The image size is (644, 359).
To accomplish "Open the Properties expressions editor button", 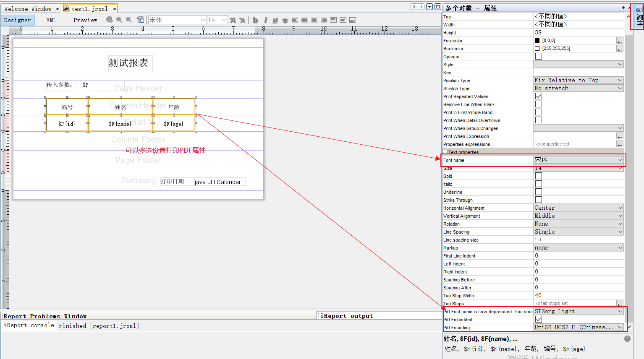I will 620,144.
